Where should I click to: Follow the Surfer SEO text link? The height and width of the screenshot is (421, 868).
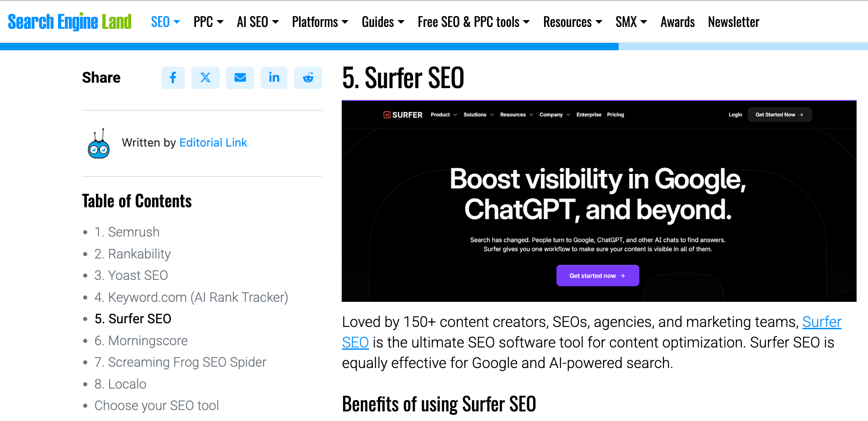(x=821, y=322)
